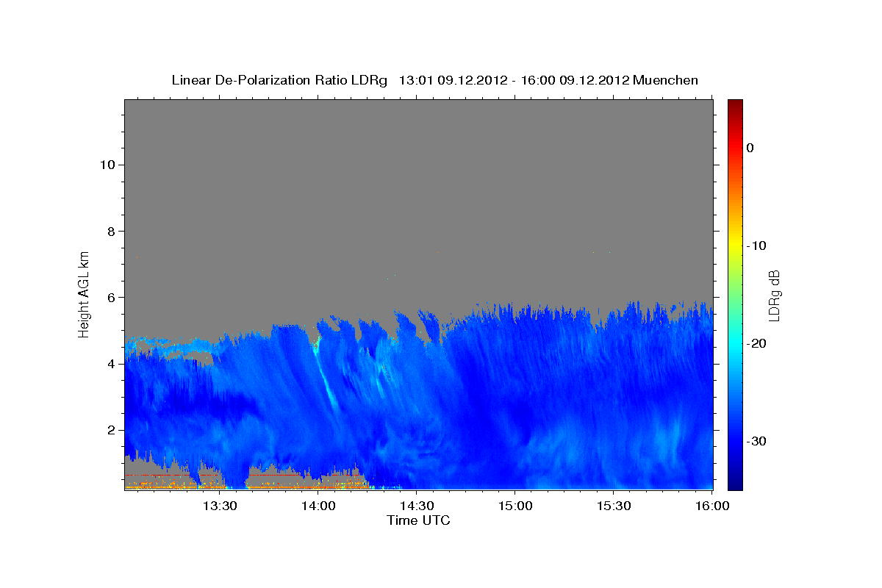Screen dimensions: 882x588
Task: Click the height tick label '6'
Action: pos(110,297)
